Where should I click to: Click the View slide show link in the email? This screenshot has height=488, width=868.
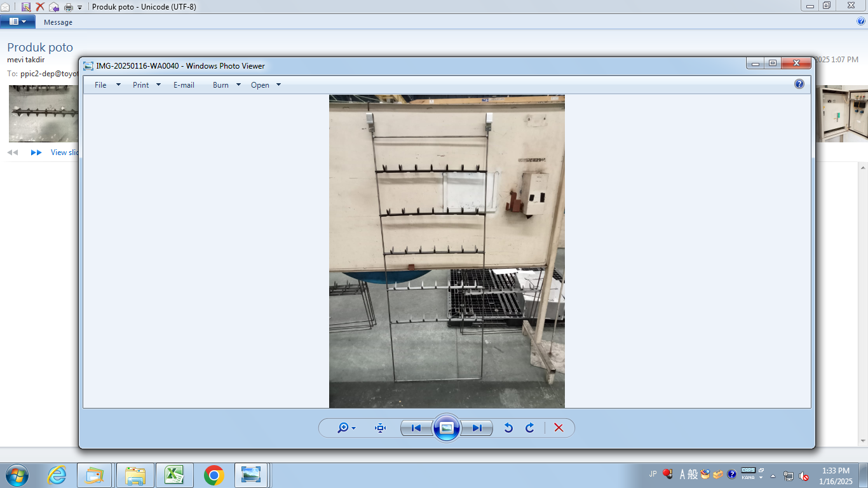[x=65, y=152]
